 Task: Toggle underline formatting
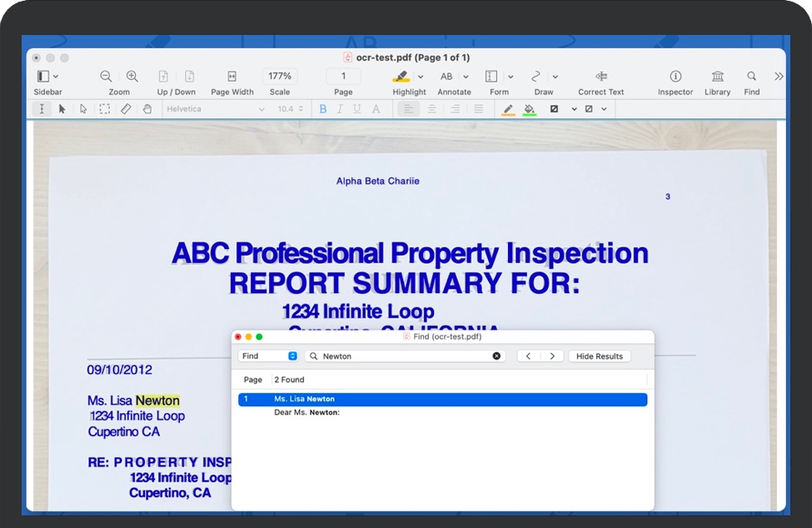[x=358, y=108]
